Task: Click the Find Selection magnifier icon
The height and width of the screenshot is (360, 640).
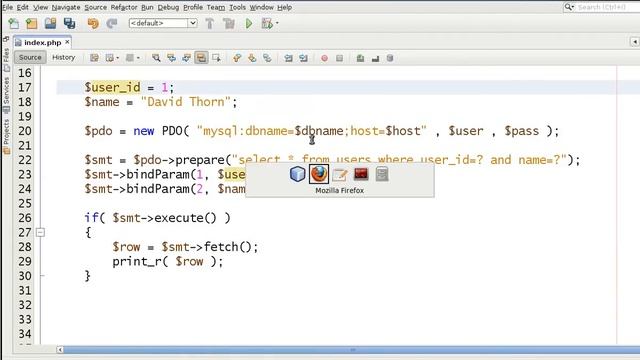Action: click(x=156, y=58)
